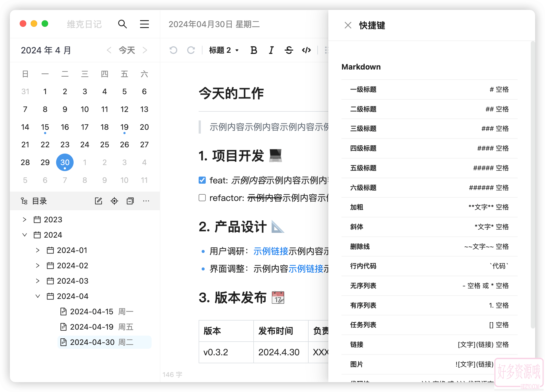Locate current diary with target icon
545x392 pixels.
point(114,201)
